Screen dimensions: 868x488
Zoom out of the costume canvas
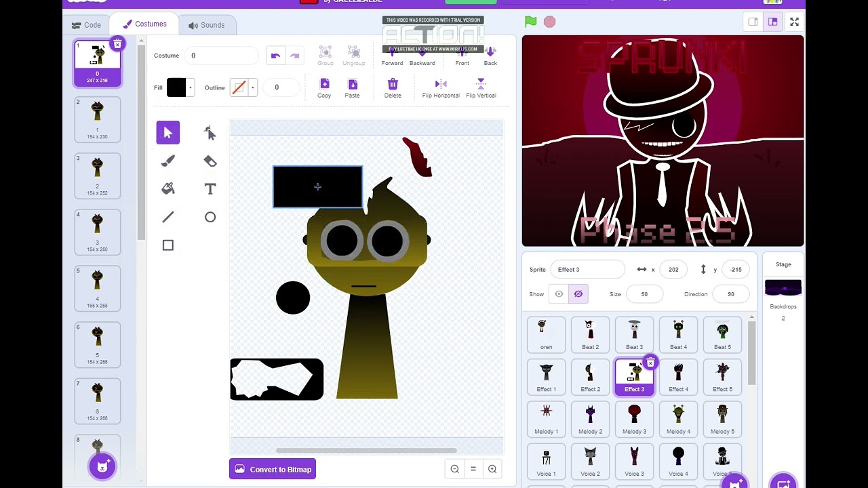tap(455, 469)
